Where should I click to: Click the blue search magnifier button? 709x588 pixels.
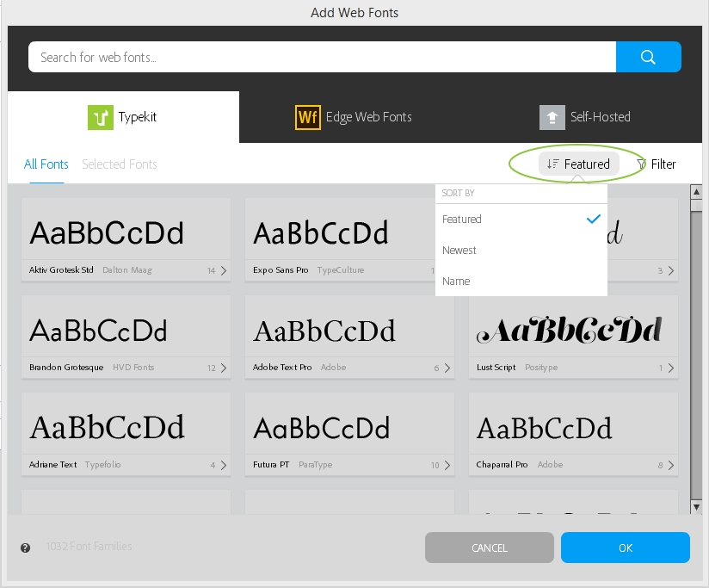[x=649, y=57]
